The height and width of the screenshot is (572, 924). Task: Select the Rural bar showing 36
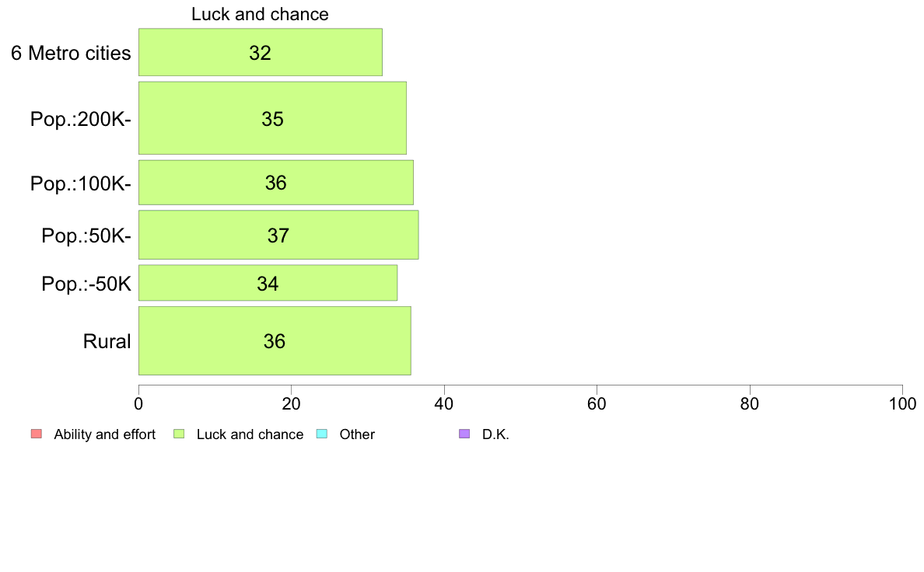pyautogui.click(x=275, y=341)
